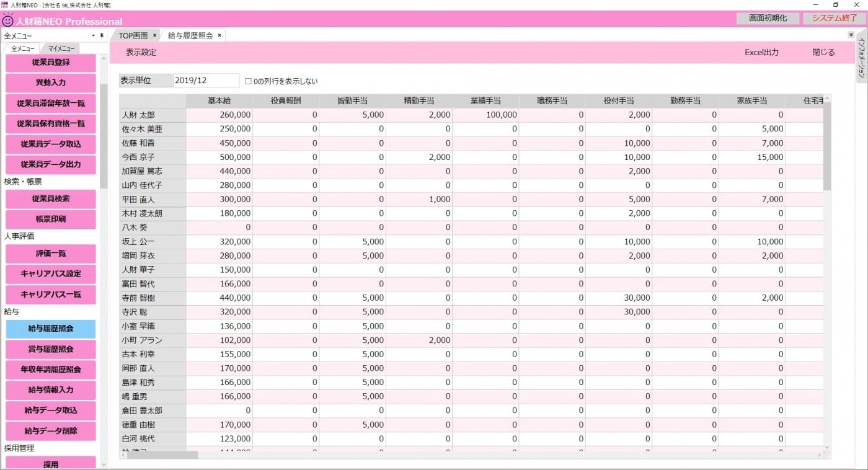Click the table scroll-left arrow
The width and height of the screenshot is (868, 470).
pos(123,455)
